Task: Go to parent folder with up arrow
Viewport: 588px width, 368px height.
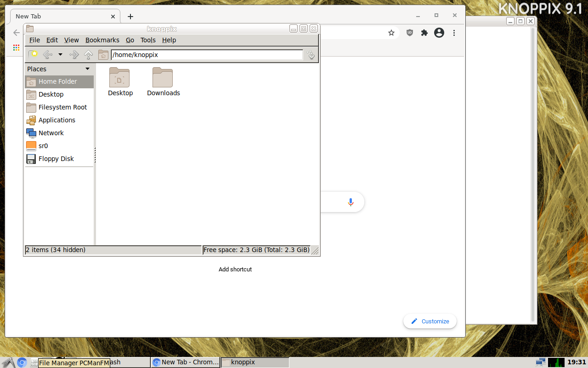Action: (x=88, y=55)
